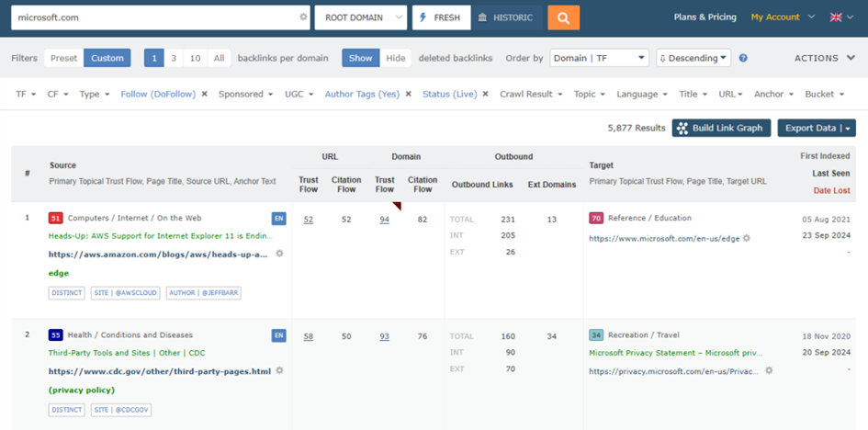Screen dimensions: 868x430
Task: Open the Descending sort order dropdown
Action: coord(693,58)
